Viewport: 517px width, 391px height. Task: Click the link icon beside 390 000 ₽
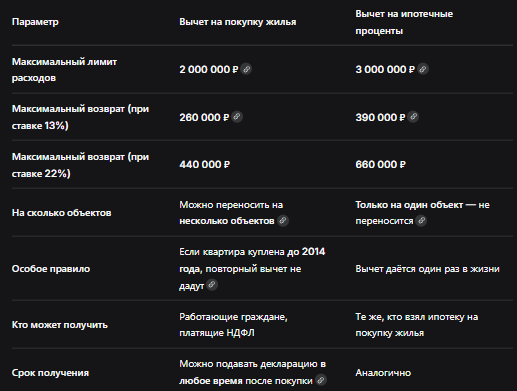pyautogui.click(x=413, y=117)
